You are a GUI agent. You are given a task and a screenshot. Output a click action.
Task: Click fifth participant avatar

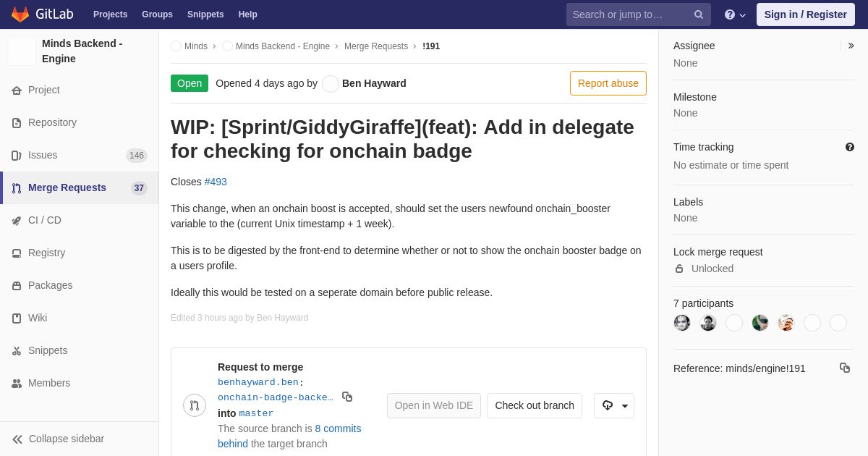pyautogui.click(x=786, y=323)
